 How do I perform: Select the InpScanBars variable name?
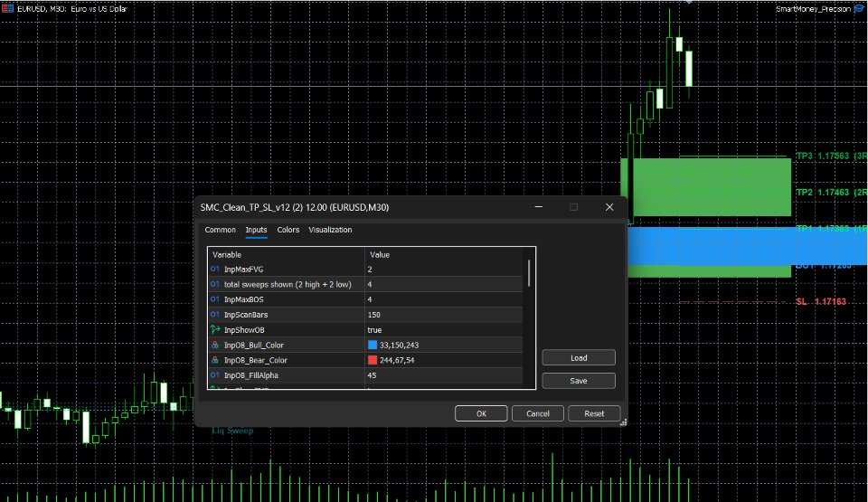[x=246, y=315]
